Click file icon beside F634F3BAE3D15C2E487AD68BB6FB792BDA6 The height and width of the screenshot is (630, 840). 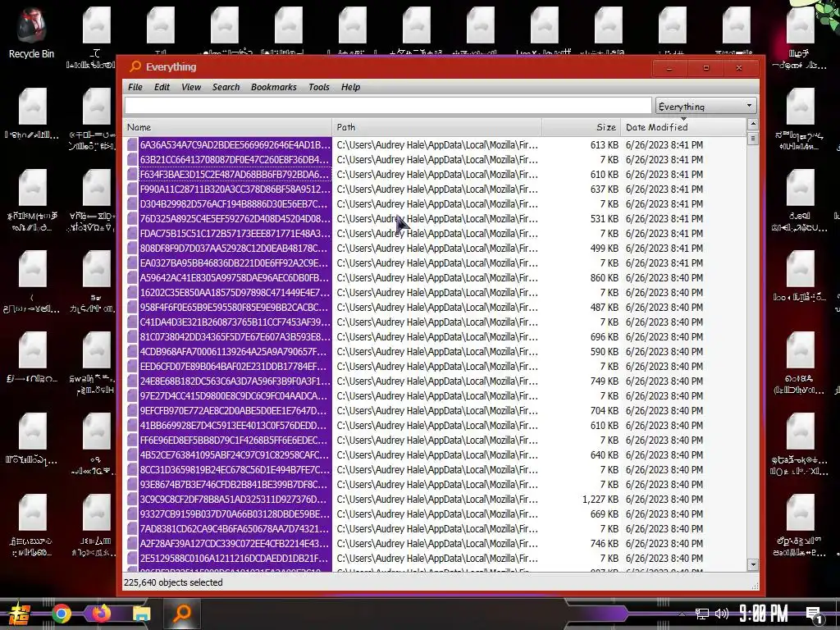click(132, 174)
